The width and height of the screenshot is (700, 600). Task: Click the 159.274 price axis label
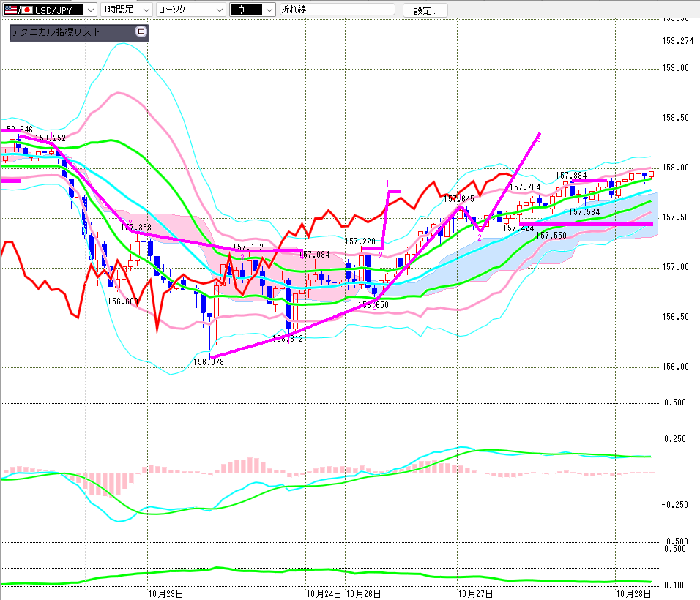(678, 41)
